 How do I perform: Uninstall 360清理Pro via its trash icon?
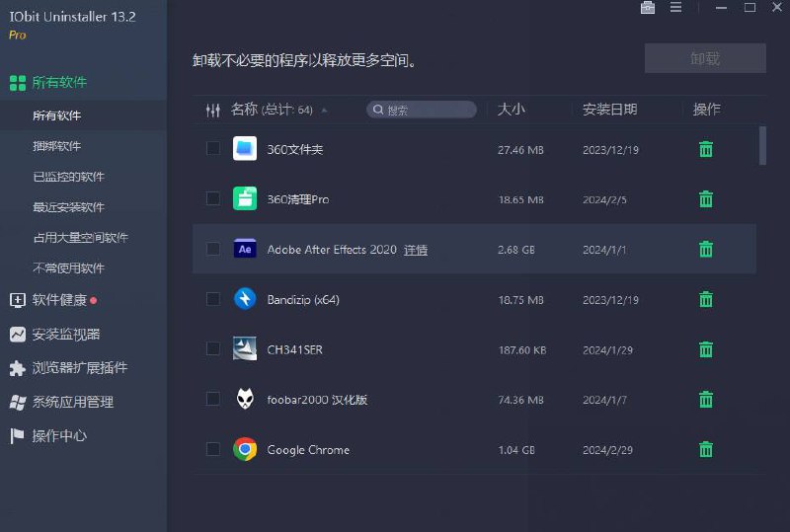coord(706,199)
